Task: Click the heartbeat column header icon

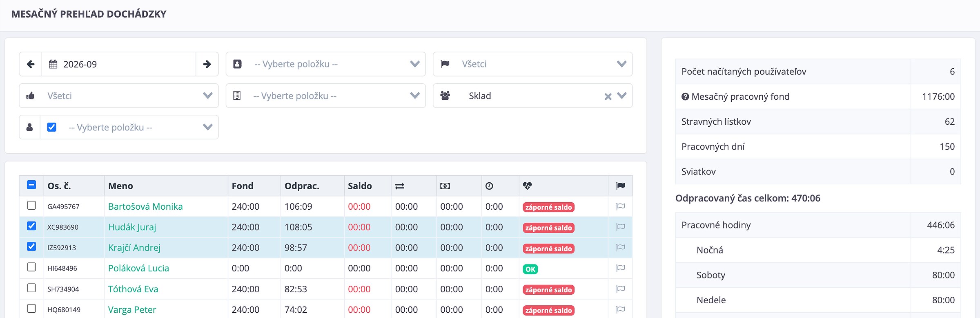Action: pyautogui.click(x=527, y=186)
